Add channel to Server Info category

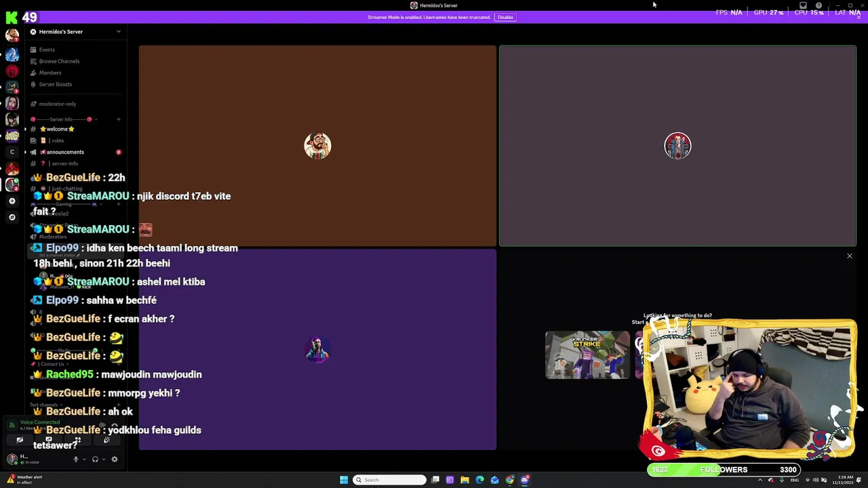(x=118, y=119)
